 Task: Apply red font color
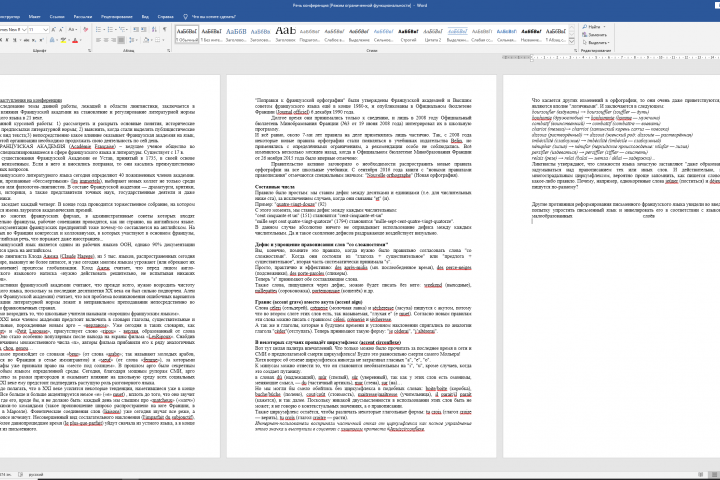[x=75, y=40]
